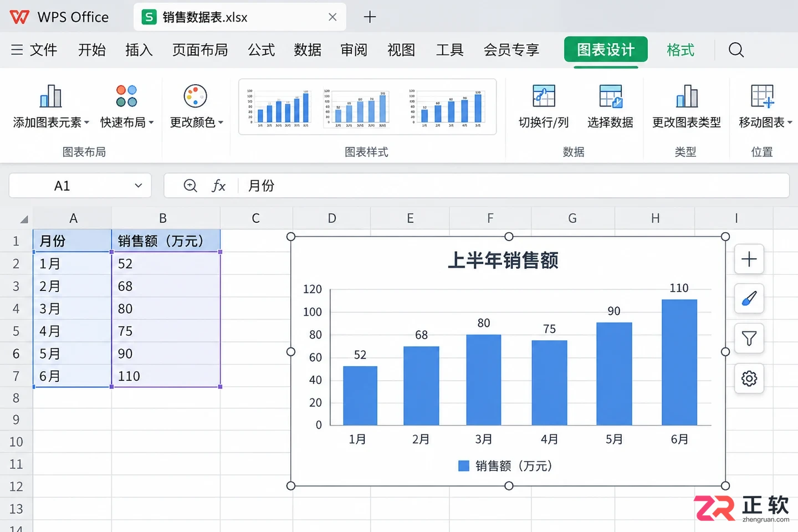Screen dimensions: 798x532
Task: Click the select-all corner triangle
Action: click(x=24, y=219)
